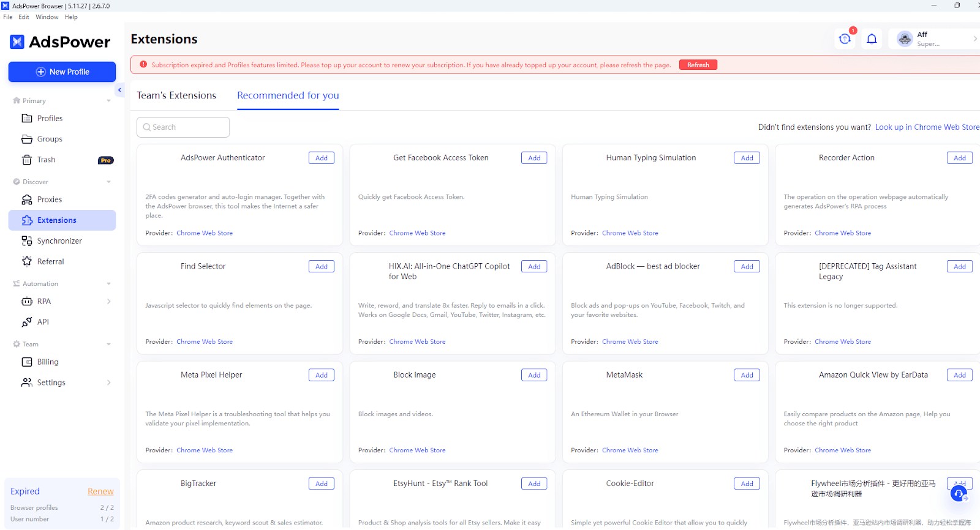Open the API plug icon
Image resolution: width=980 pixels, height=530 pixels.
27,322
